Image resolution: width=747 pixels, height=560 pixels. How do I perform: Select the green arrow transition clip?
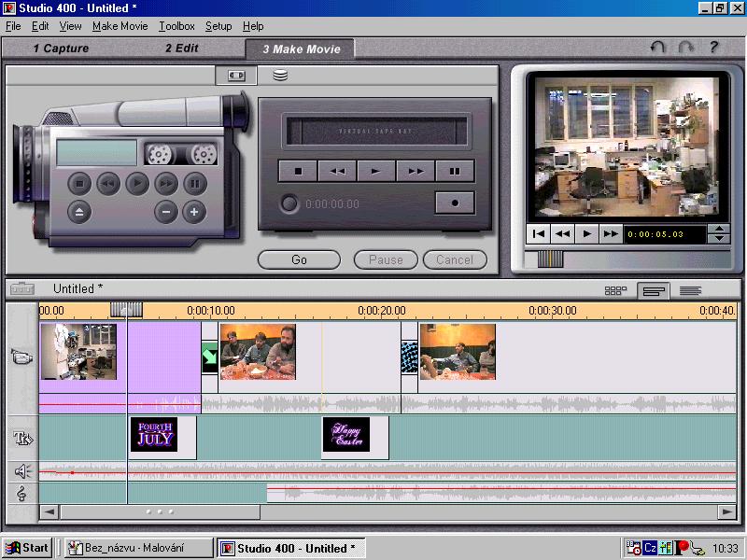coord(209,357)
